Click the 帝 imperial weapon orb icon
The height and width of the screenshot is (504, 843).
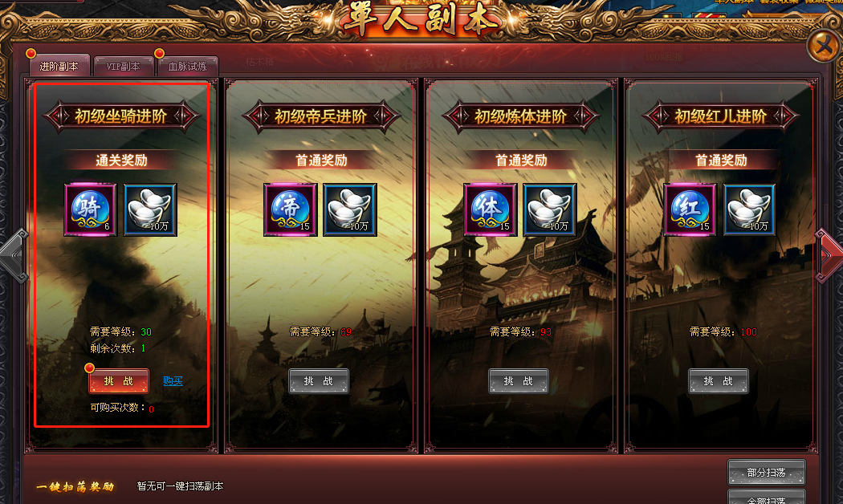(x=291, y=209)
